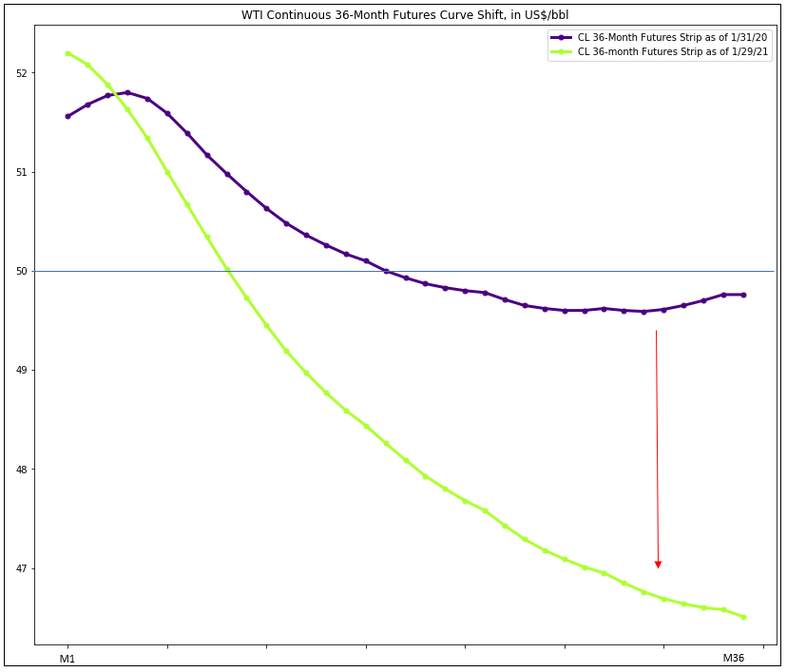The width and height of the screenshot is (787, 672).
Task: Click the y-axis label 48
Action: [22, 470]
